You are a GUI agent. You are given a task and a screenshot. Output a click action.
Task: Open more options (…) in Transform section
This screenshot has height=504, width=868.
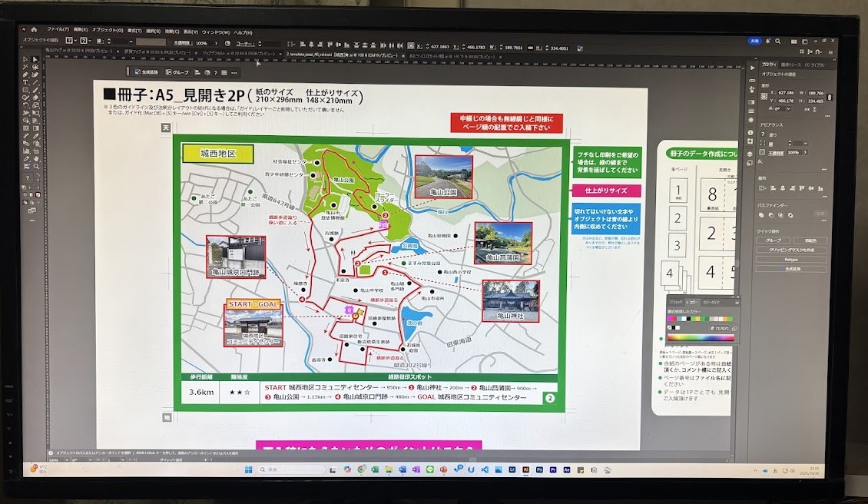[827, 118]
